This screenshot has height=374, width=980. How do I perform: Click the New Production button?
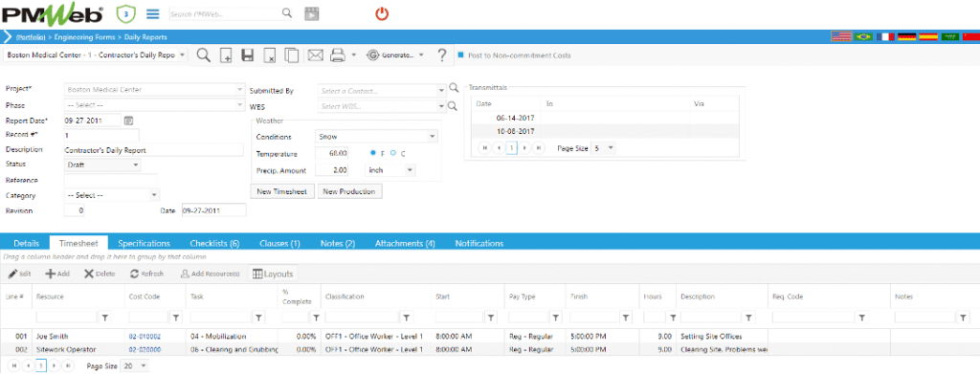pyautogui.click(x=349, y=191)
